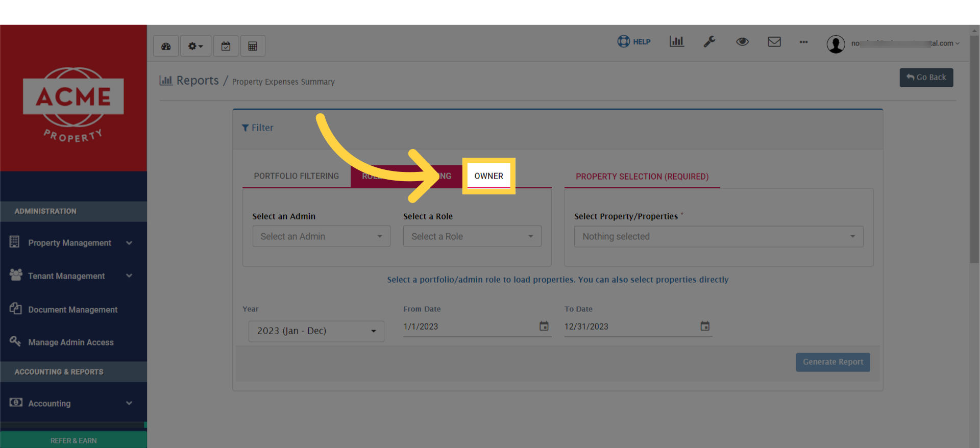Open the Select a Role dropdown

tap(472, 236)
